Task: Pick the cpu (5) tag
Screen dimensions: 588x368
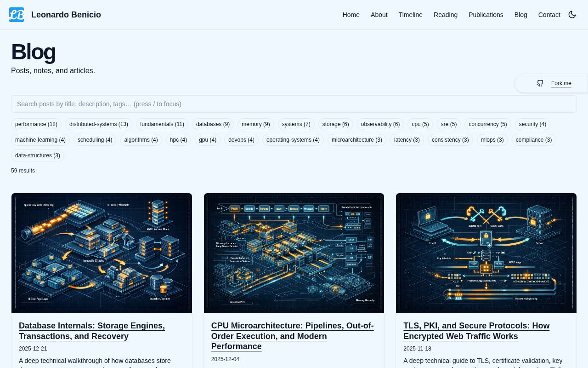Action: [420, 124]
